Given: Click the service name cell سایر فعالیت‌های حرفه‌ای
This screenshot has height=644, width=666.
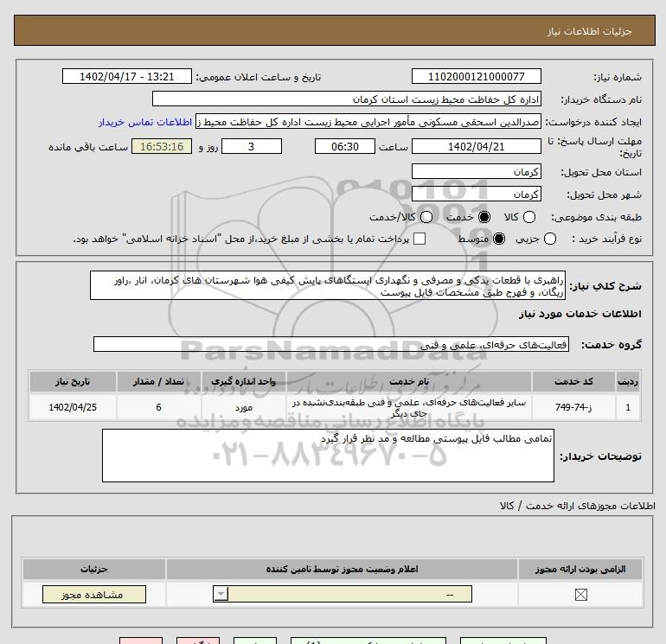Looking at the screenshot, I should [409, 407].
